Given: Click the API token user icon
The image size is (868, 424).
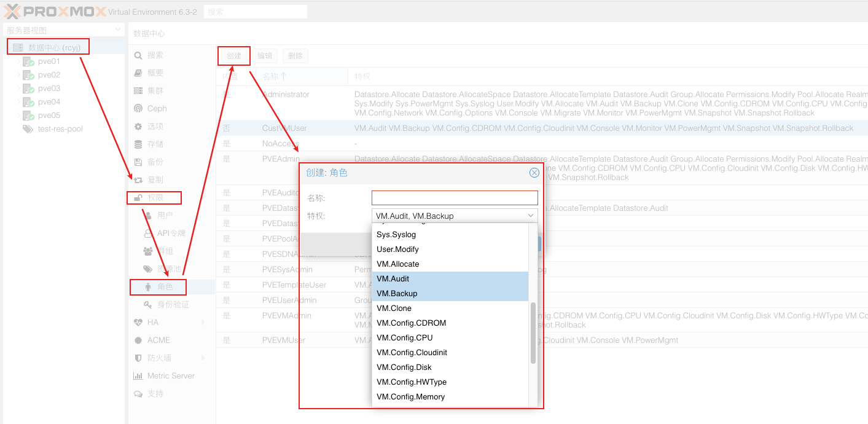Looking at the screenshot, I should coord(148,234).
